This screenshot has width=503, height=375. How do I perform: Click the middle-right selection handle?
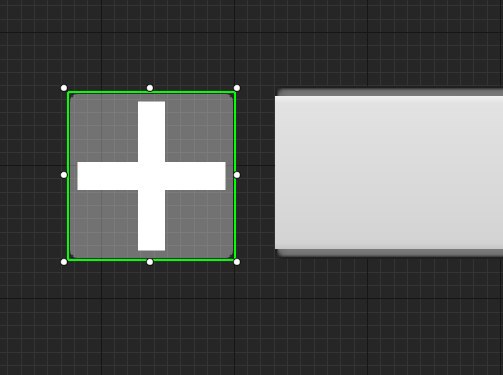click(x=237, y=175)
